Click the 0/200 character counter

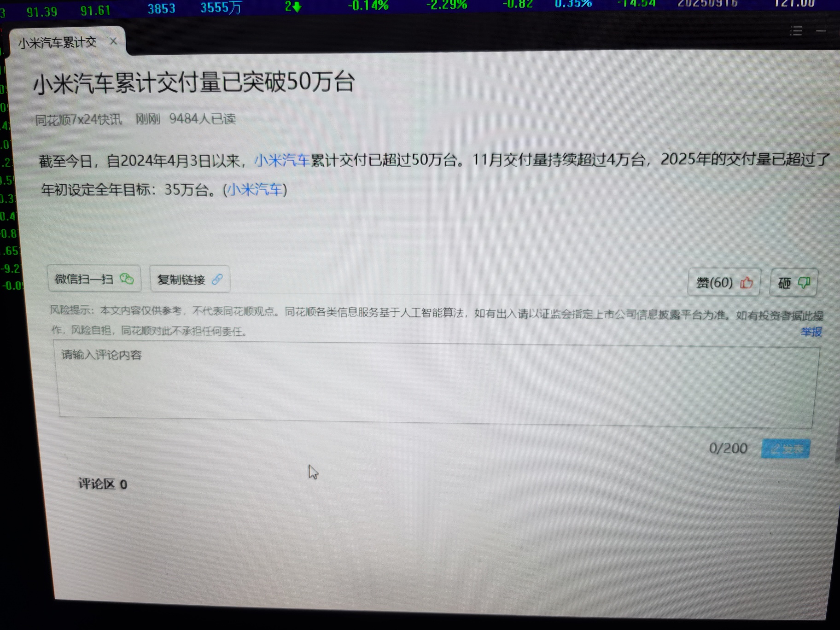pos(728,448)
